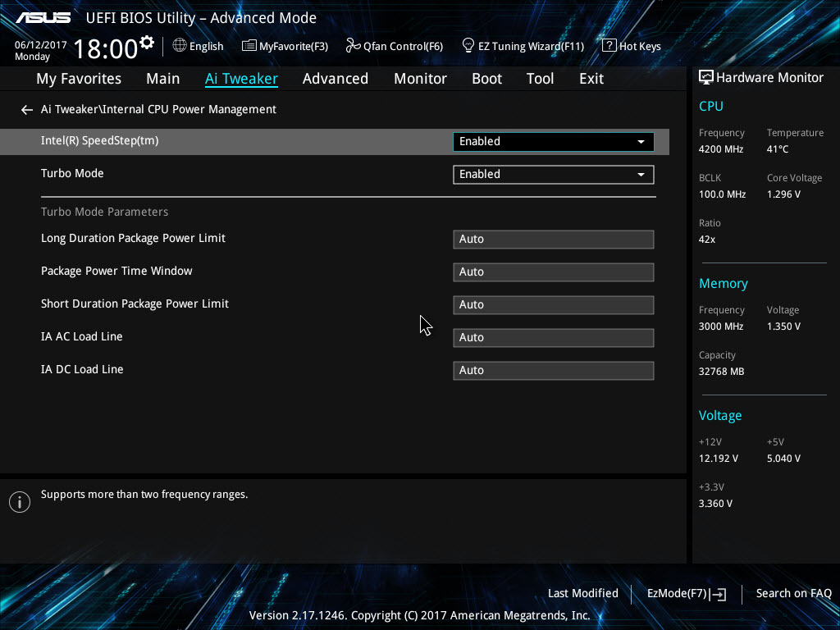Click the Hot Keys question mark icon
The image size is (840, 630).
(x=609, y=46)
